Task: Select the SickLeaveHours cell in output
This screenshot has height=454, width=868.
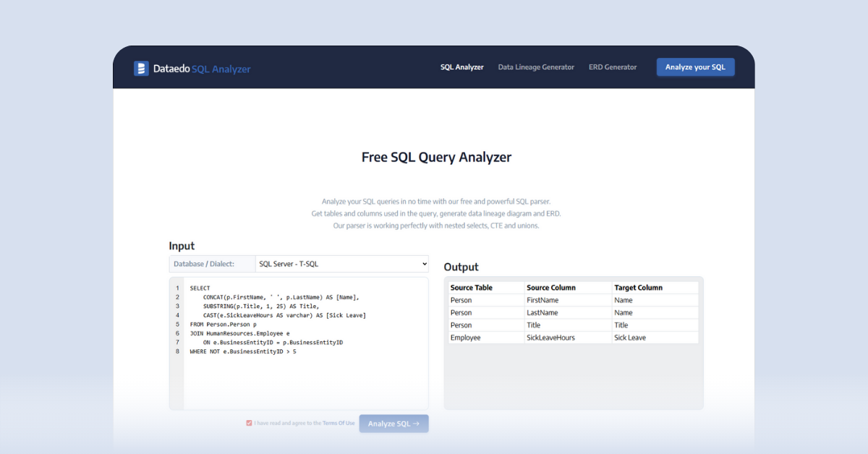Action: pyautogui.click(x=551, y=338)
